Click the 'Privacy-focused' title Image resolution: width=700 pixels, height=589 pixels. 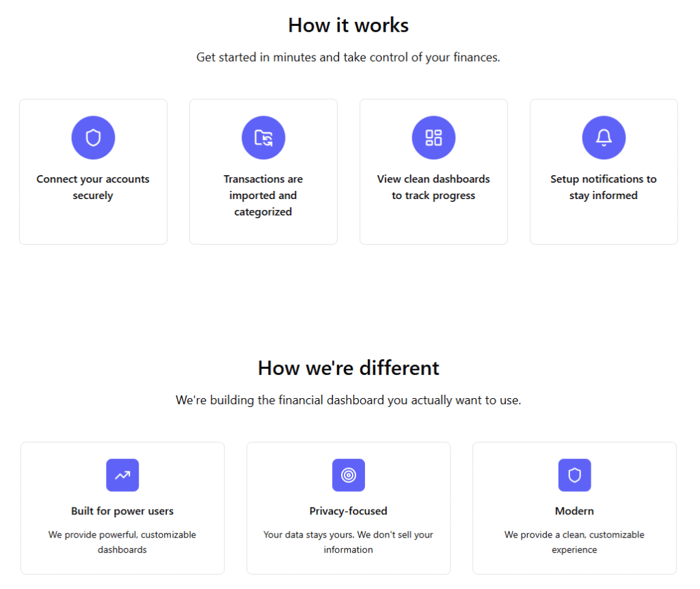pyautogui.click(x=348, y=511)
